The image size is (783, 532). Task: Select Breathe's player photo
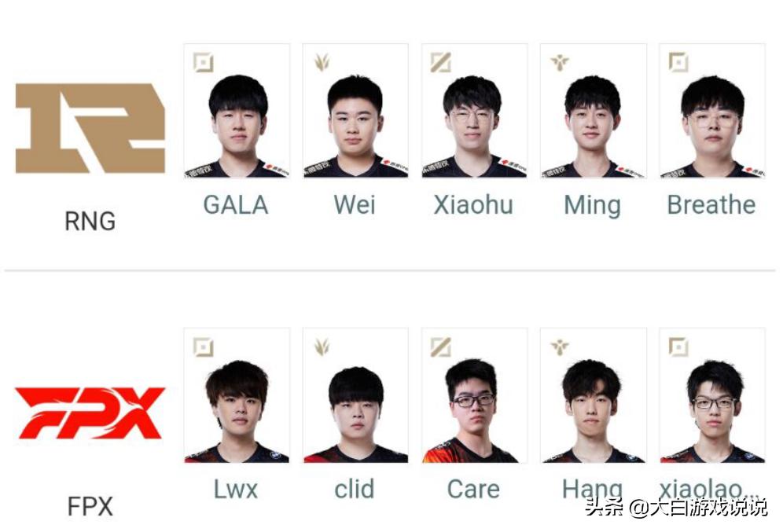[x=712, y=111]
